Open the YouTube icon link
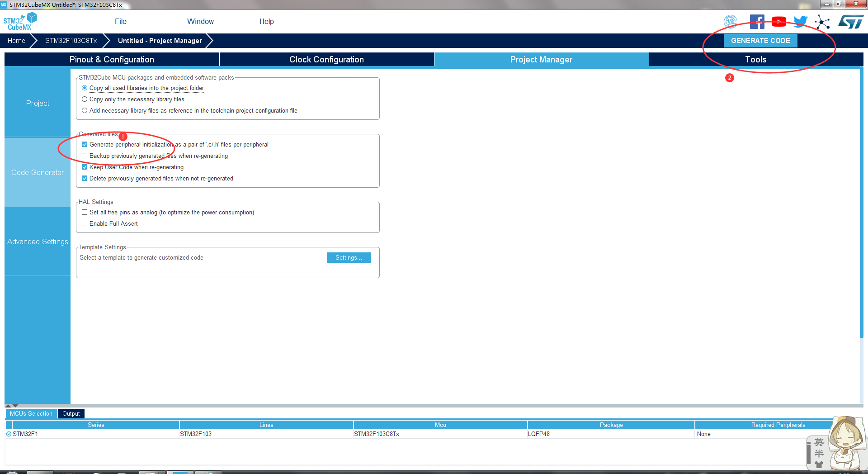The width and height of the screenshot is (868, 474). point(779,21)
